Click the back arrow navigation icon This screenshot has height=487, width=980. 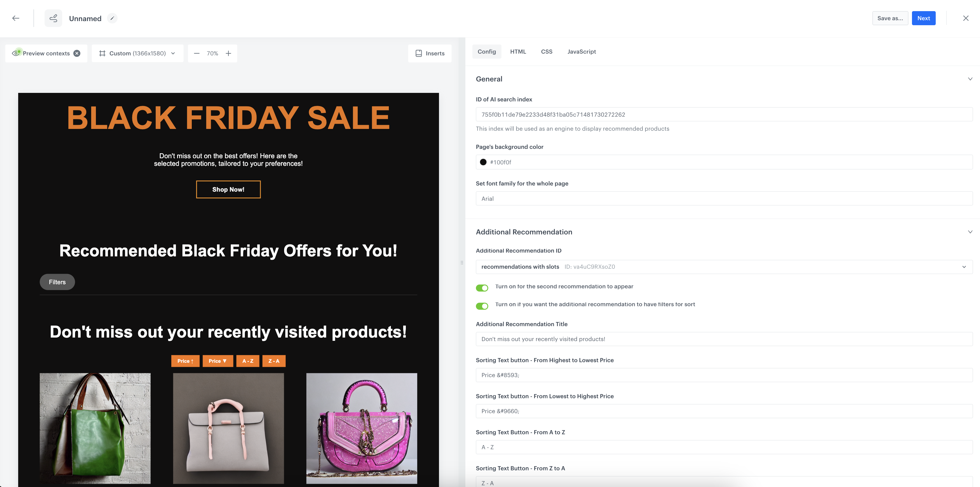15,18
